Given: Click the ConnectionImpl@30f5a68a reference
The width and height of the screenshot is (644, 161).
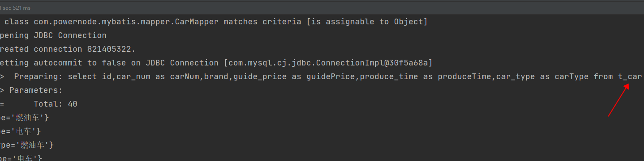Looking at the screenshot, I should (330, 63).
